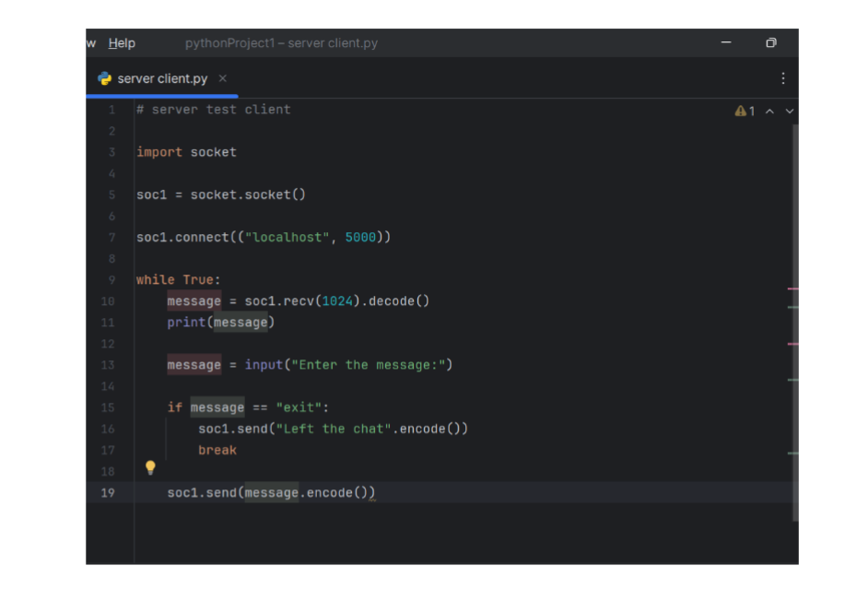
Task: Click the 'break' keyword on line 17
Action: [x=217, y=451]
